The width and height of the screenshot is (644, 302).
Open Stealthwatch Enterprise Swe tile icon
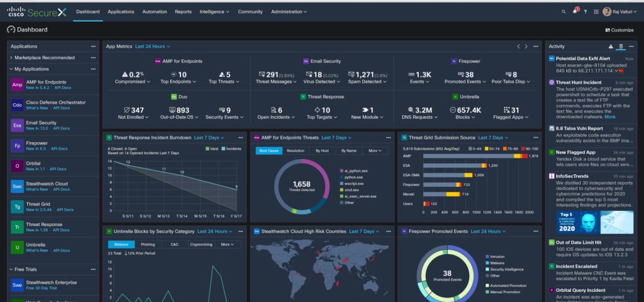17,285
